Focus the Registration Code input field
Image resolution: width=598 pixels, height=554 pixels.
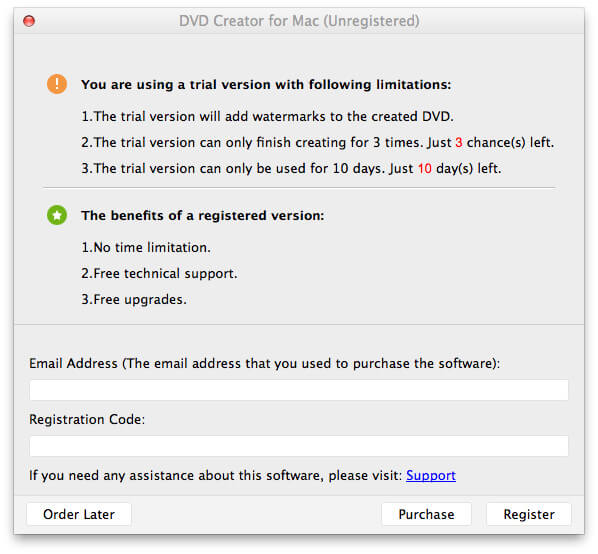(299, 446)
